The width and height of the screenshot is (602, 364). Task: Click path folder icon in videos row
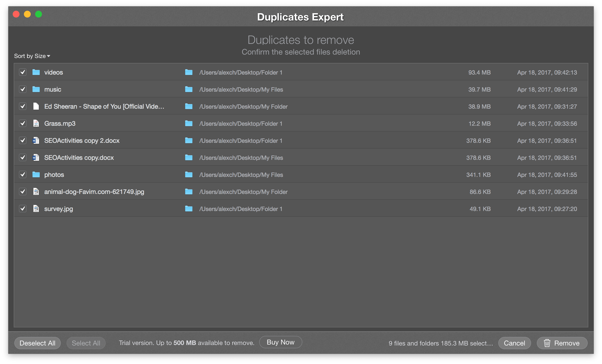click(x=189, y=72)
